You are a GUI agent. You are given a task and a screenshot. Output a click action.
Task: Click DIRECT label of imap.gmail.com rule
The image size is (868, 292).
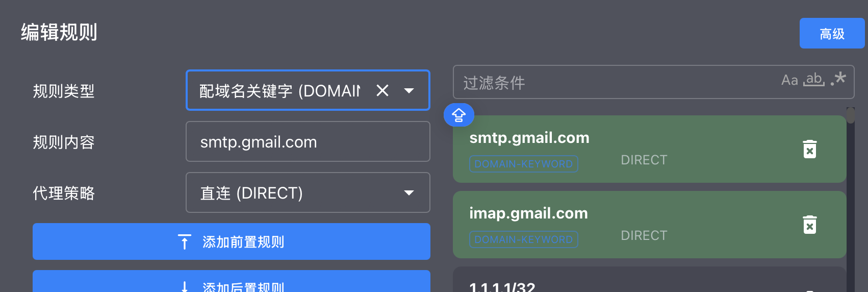(x=644, y=235)
